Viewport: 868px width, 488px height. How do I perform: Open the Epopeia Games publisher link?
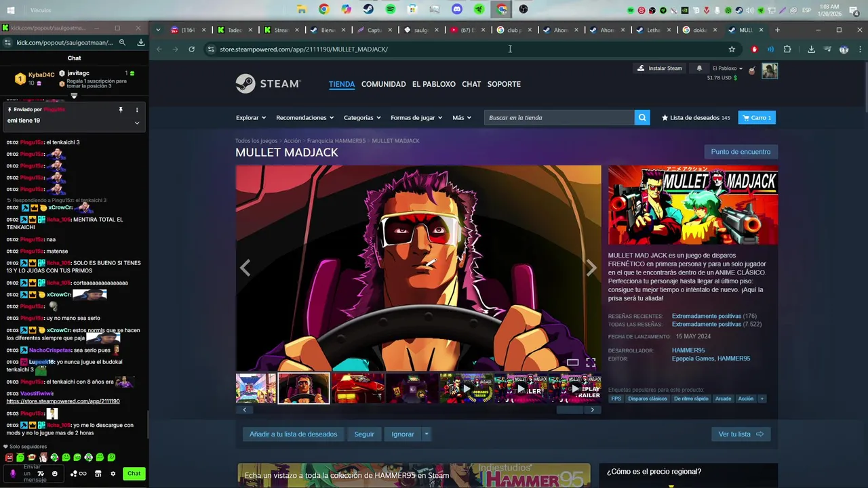[692, 359]
